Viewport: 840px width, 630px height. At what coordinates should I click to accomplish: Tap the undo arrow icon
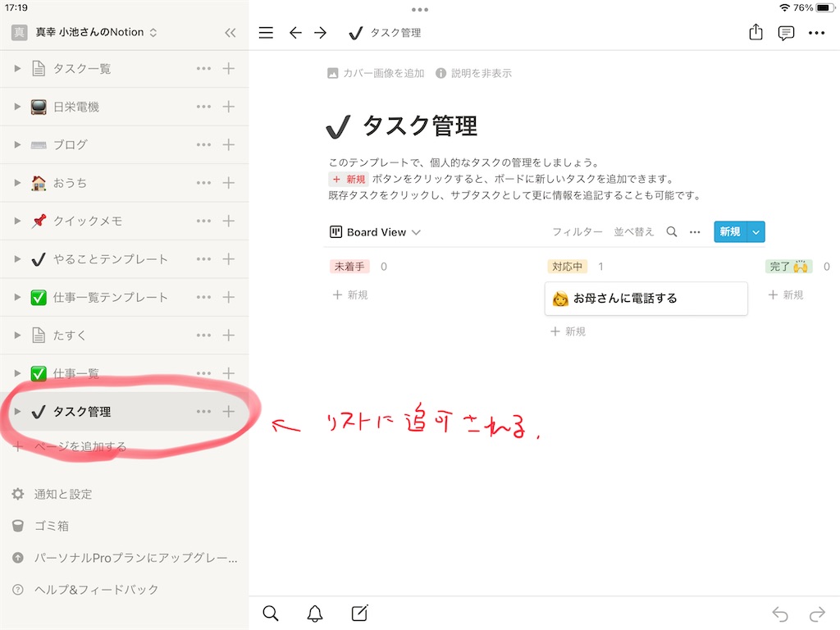(780, 614)
